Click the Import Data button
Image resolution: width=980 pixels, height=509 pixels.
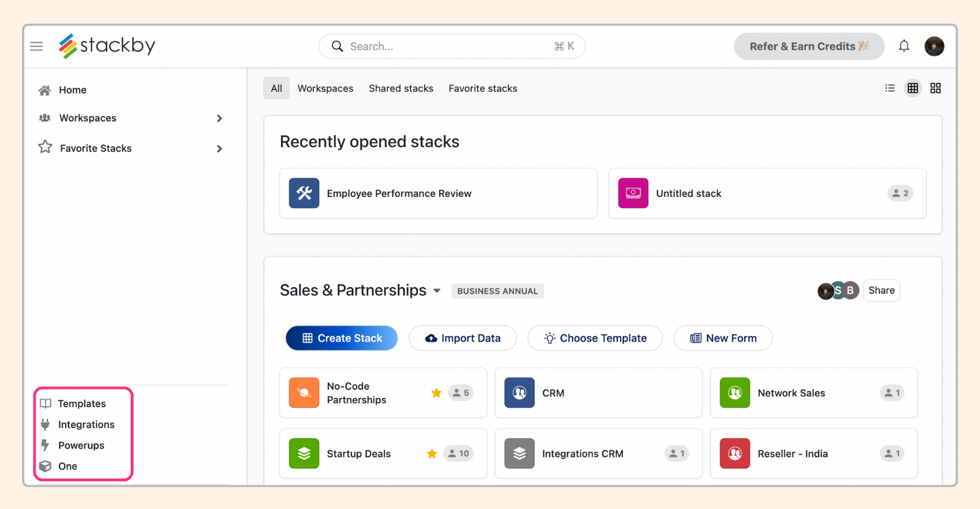[x=463, y=338]
